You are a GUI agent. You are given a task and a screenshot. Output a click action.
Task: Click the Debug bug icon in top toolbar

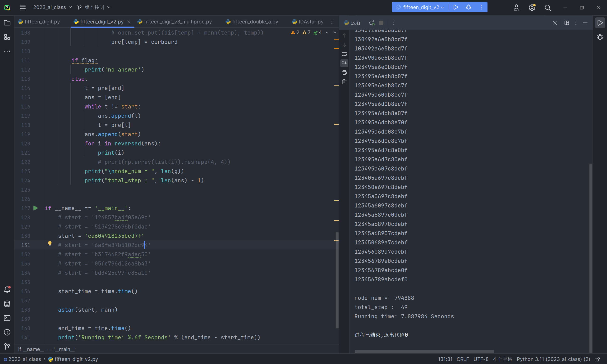[468, 7]
